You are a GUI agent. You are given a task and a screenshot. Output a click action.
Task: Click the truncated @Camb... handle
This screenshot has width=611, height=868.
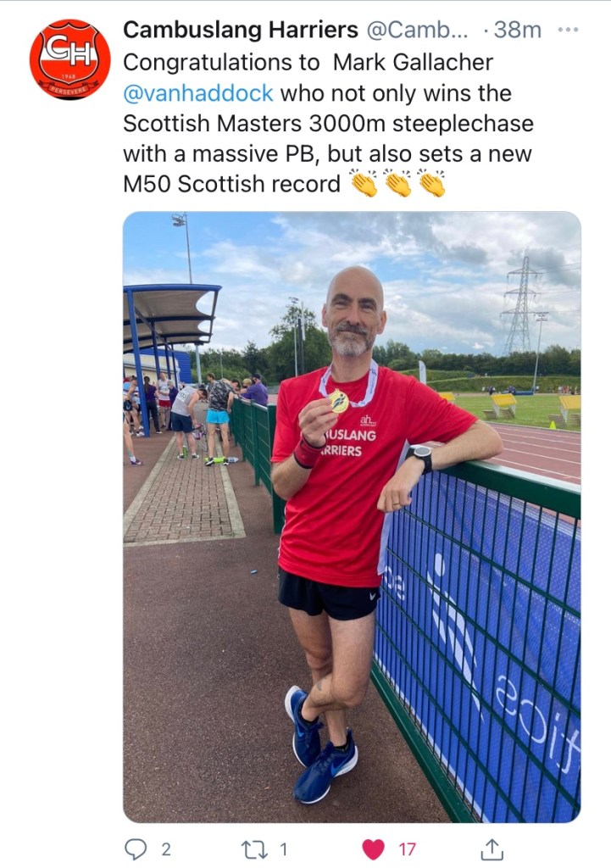(417, 30)
